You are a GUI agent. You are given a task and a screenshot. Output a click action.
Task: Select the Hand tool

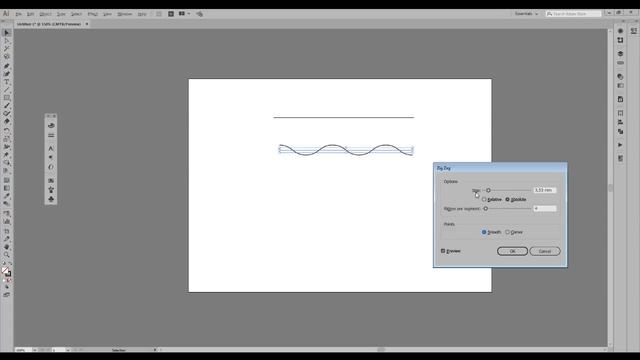(x=7, y=247)
